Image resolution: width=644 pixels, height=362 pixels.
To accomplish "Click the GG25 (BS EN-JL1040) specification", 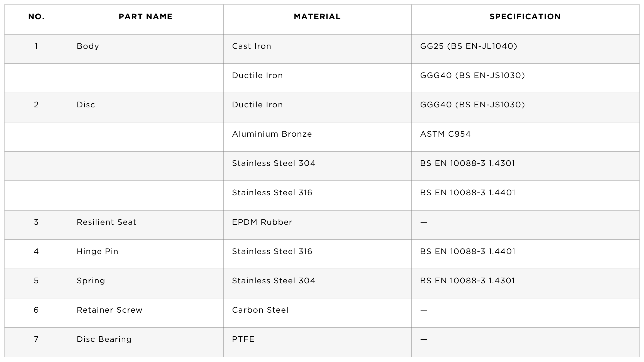I will point(469,46).
